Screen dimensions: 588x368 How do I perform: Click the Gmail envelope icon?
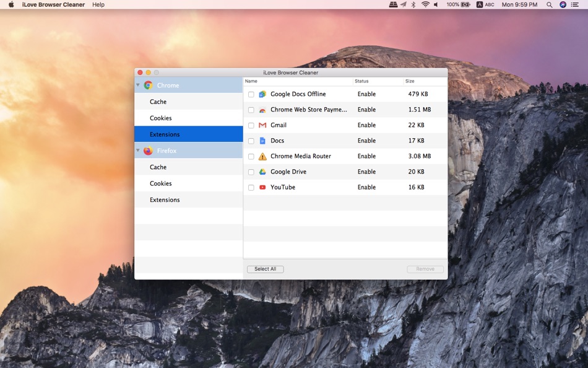pyautogui.click(x=262, y=125)
